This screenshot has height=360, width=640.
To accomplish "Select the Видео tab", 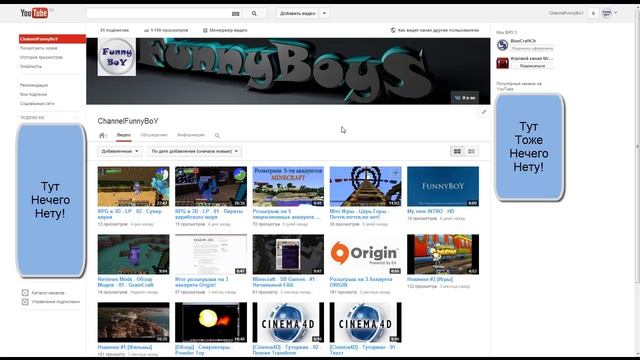I will coord(124,135).
